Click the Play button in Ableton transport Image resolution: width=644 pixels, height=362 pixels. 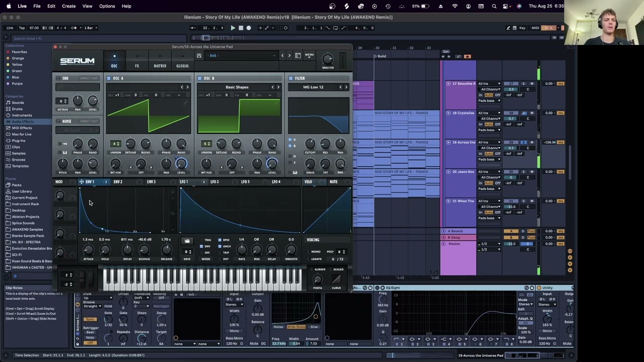(x=232, y=28)
